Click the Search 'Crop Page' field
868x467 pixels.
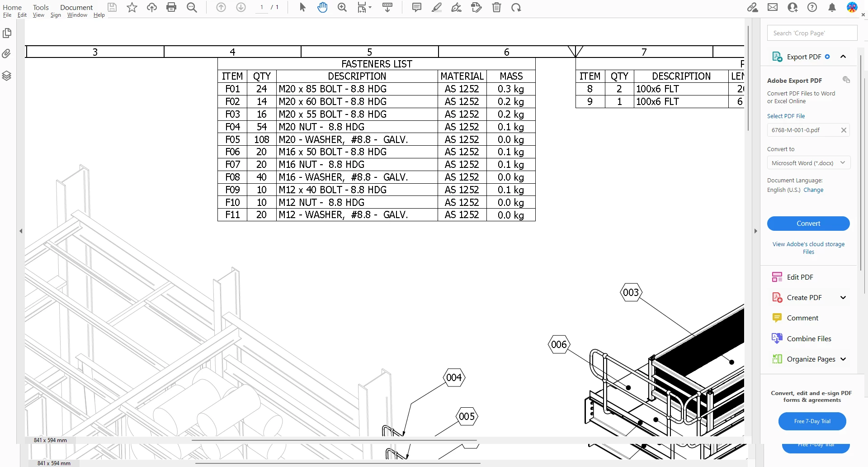click(812, 33)
